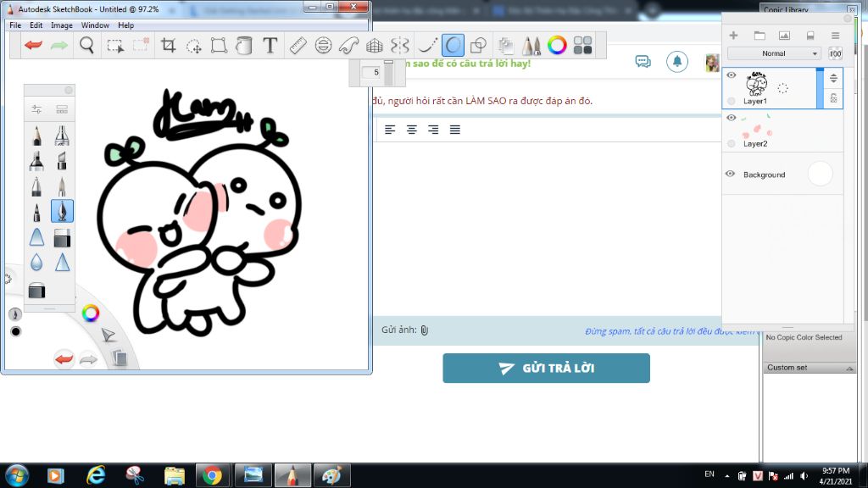Image resolution: width=868 pixels, height=488 pixels.
Task: Open the layer panel menu icon
Action: [835, 36]
